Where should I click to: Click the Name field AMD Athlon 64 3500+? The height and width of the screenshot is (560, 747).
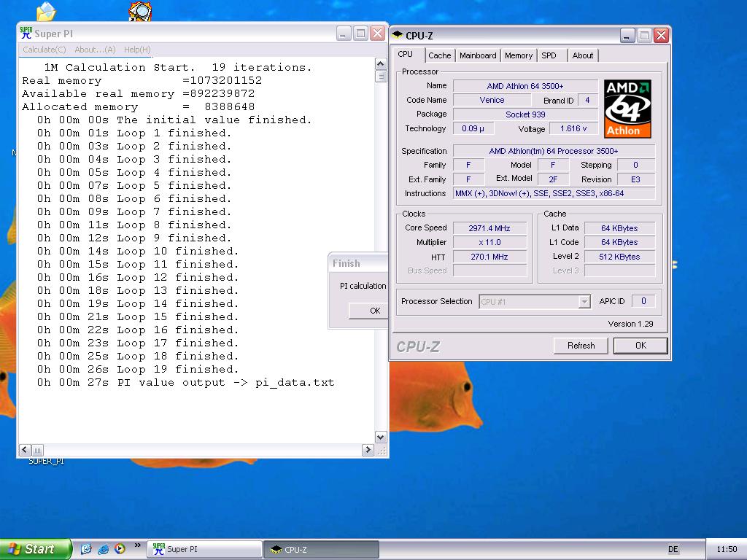click(525, 86)
